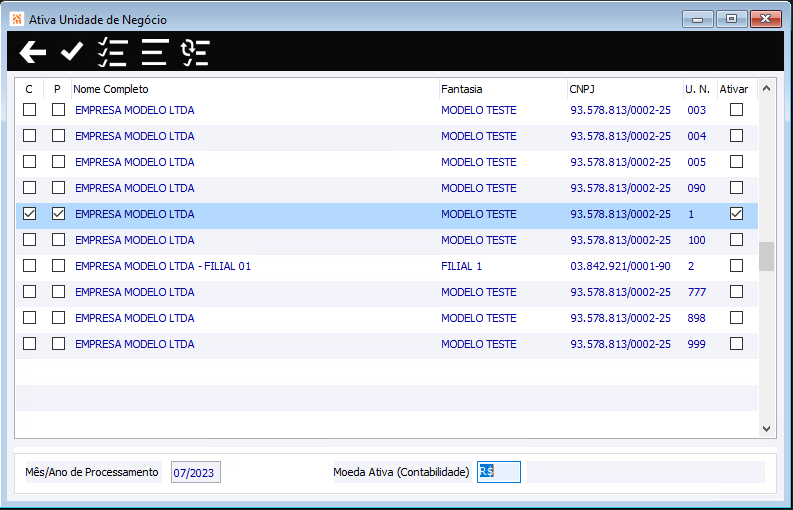
Task: Click unit number 005 cell
Action: point(696,162)
